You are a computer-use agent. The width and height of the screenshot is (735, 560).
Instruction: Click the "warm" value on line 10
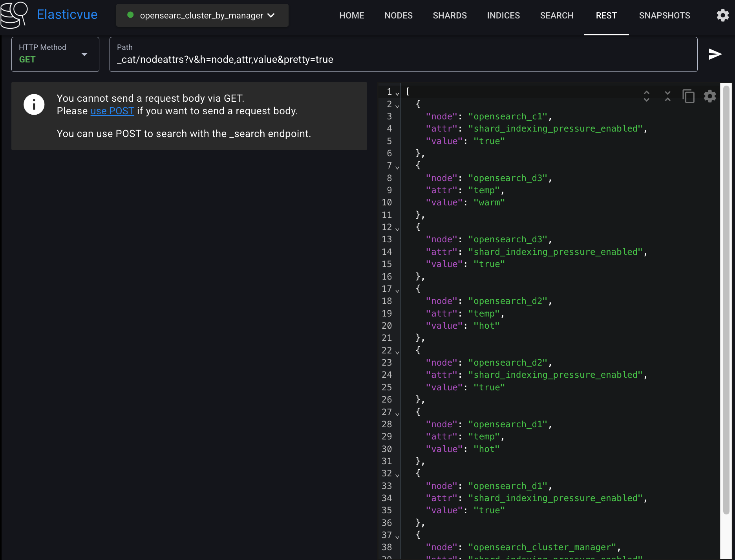tap(489, 203)
